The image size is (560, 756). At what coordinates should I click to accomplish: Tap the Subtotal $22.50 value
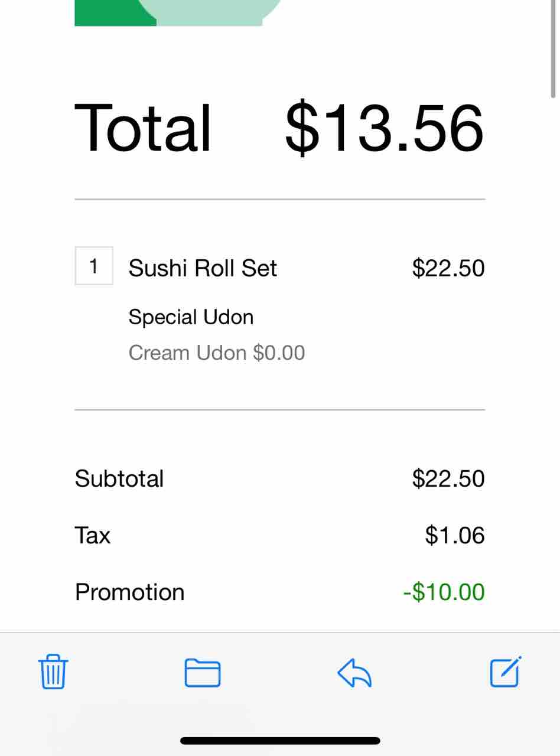[x=448, y=478]
